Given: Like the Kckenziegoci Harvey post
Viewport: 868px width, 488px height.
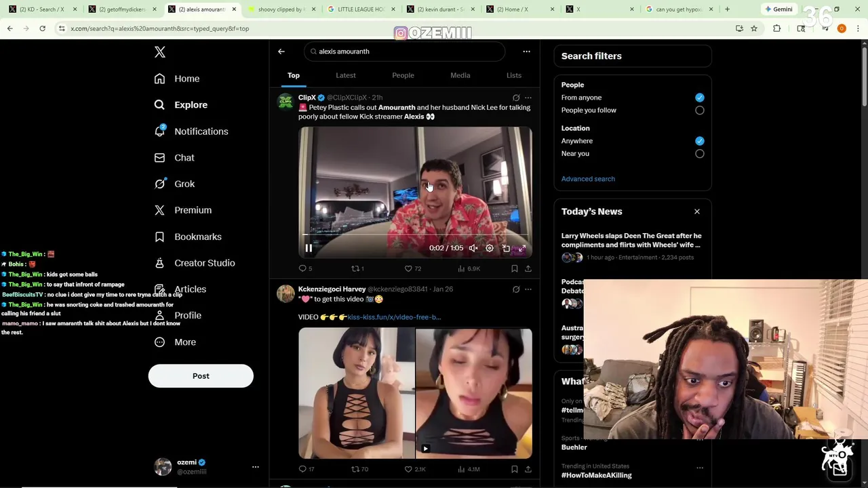Looking at the screenshot, I should click(x=415, y=469).
